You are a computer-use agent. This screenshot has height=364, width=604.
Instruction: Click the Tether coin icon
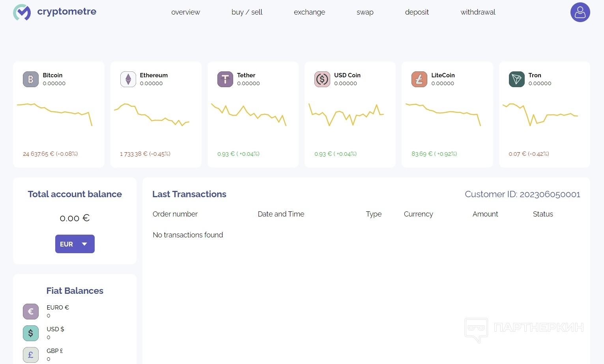pos(225,79)
